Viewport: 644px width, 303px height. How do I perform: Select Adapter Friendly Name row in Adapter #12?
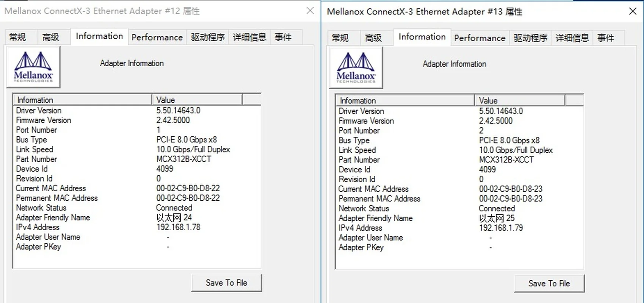[x=137, y=217]
